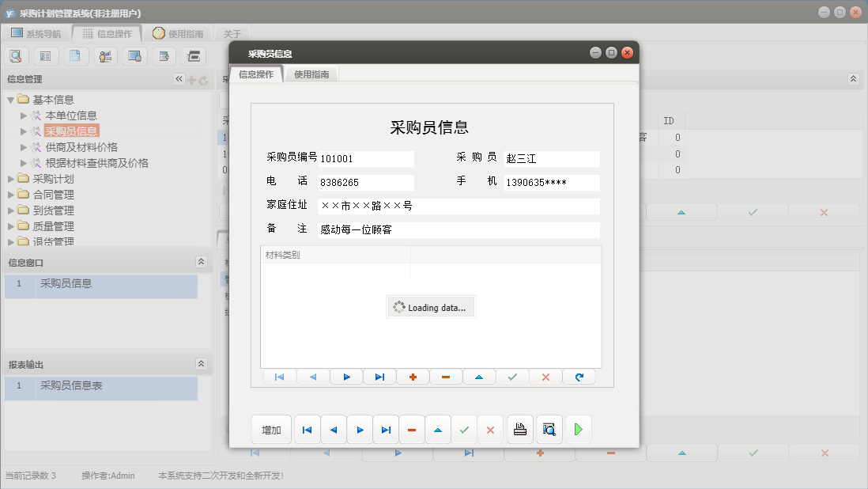
Task: Jump to the last record with the last-record arrow
Action: (x=386, y=430)
